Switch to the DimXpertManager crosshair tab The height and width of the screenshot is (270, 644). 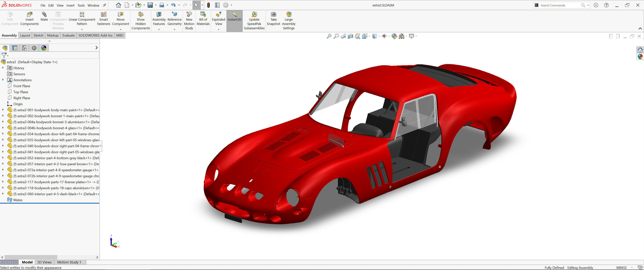click(x=34, y=48)
